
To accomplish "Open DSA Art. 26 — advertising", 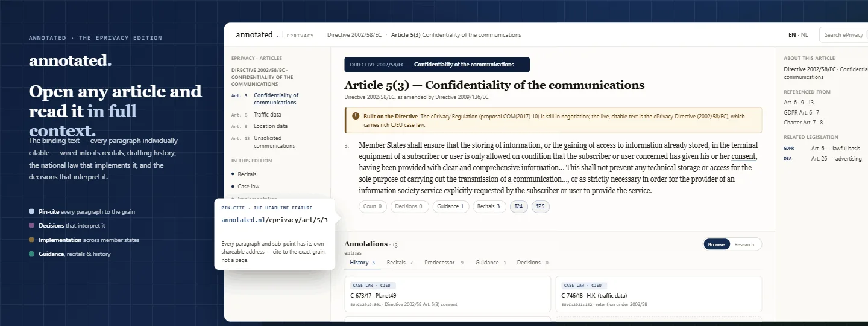I will (x=823, y=158).
